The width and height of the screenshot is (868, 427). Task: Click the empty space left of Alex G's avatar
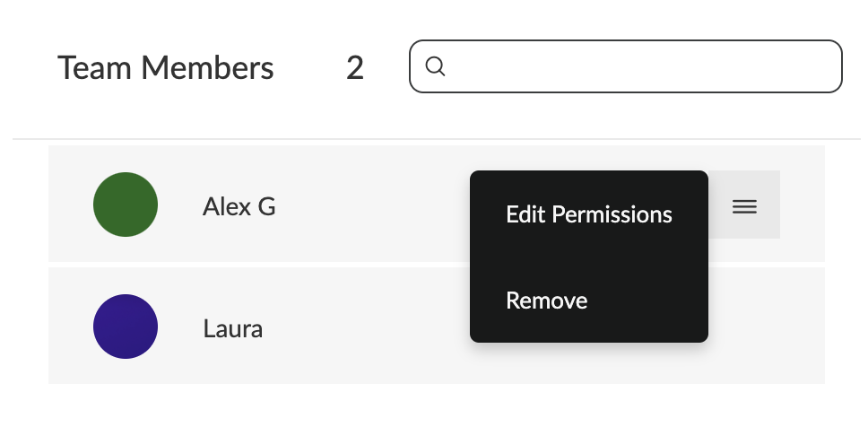click(70, 205)
